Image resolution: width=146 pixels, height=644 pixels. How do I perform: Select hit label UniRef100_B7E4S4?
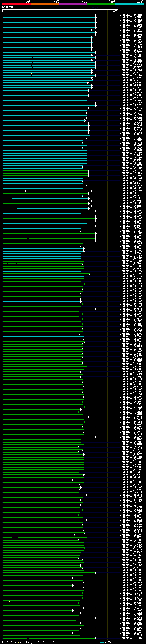pos(131,125)
